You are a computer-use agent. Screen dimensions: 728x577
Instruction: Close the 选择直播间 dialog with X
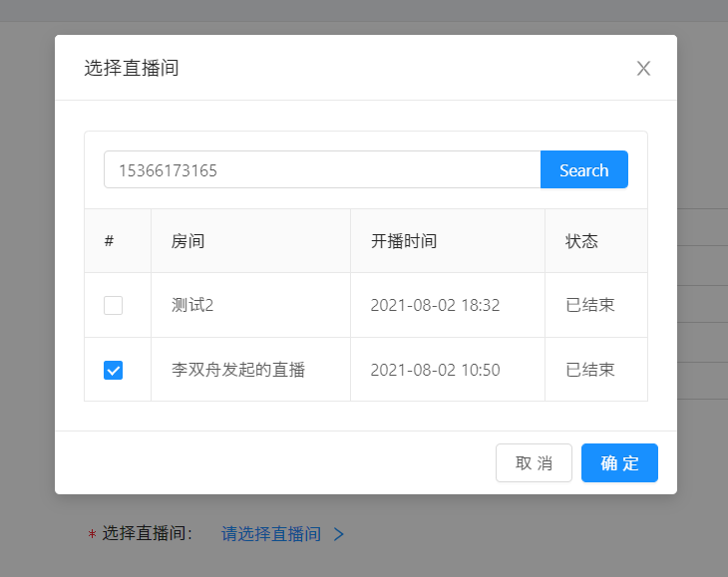pyautogui.click(x=643, y=68)
